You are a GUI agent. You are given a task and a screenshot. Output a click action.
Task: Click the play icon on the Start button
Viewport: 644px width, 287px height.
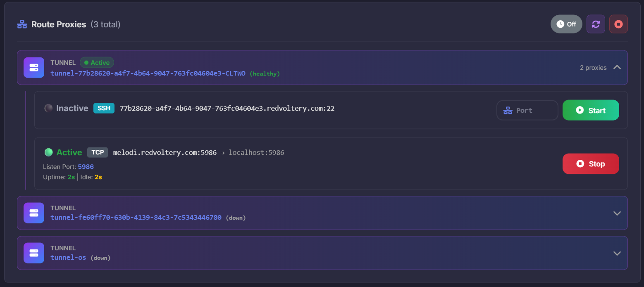pos(580,110)
